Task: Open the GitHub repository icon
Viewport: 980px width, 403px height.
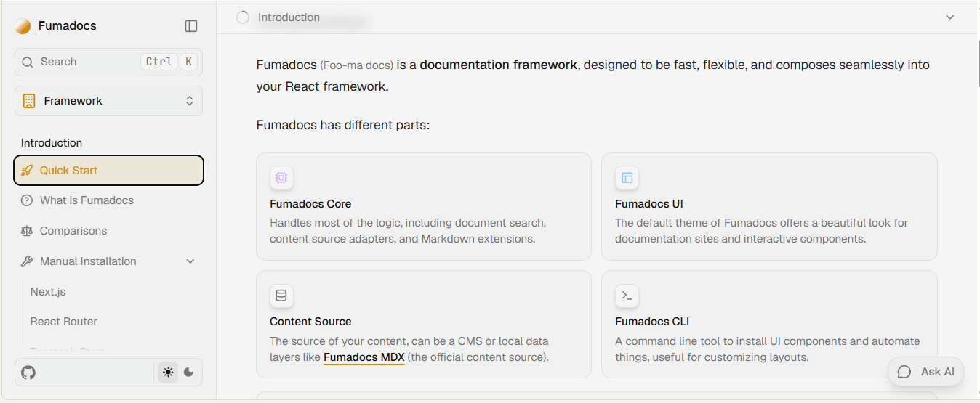Action: 28,373
